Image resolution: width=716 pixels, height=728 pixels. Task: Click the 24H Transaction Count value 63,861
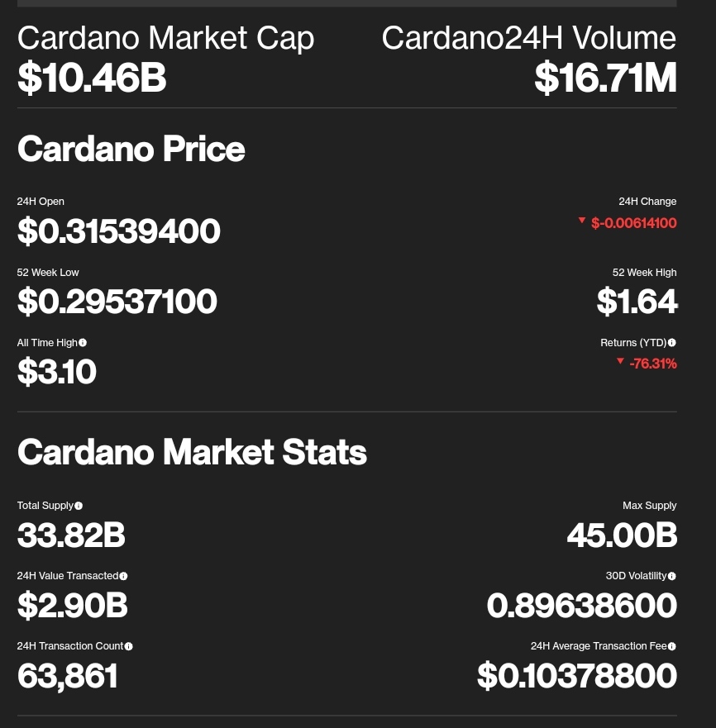pyautogui.click(x=67, y=676)
